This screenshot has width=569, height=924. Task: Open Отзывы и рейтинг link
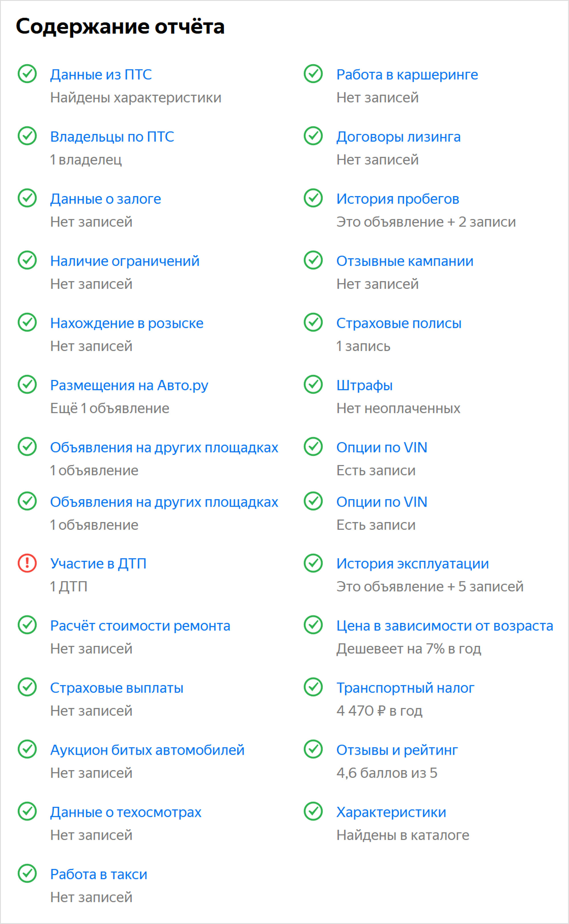[x=397, y=750]
